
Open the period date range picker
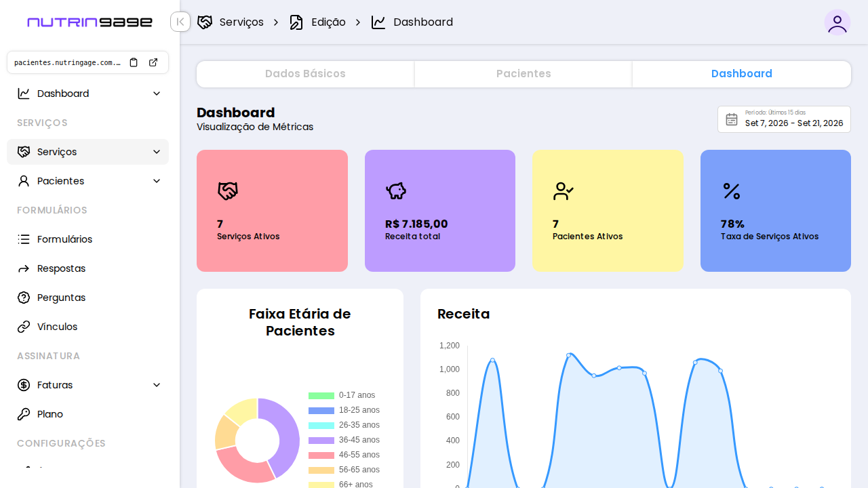click(784, 119)
